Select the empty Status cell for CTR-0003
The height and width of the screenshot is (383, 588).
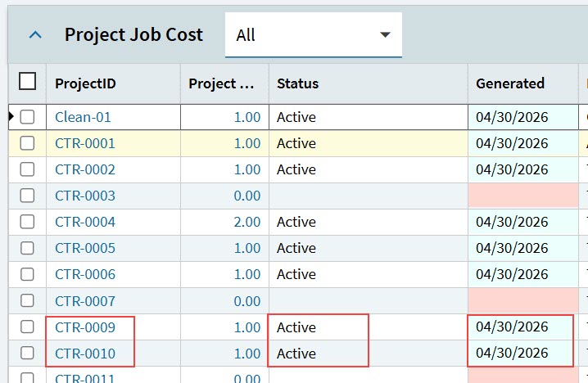[369, 196]
